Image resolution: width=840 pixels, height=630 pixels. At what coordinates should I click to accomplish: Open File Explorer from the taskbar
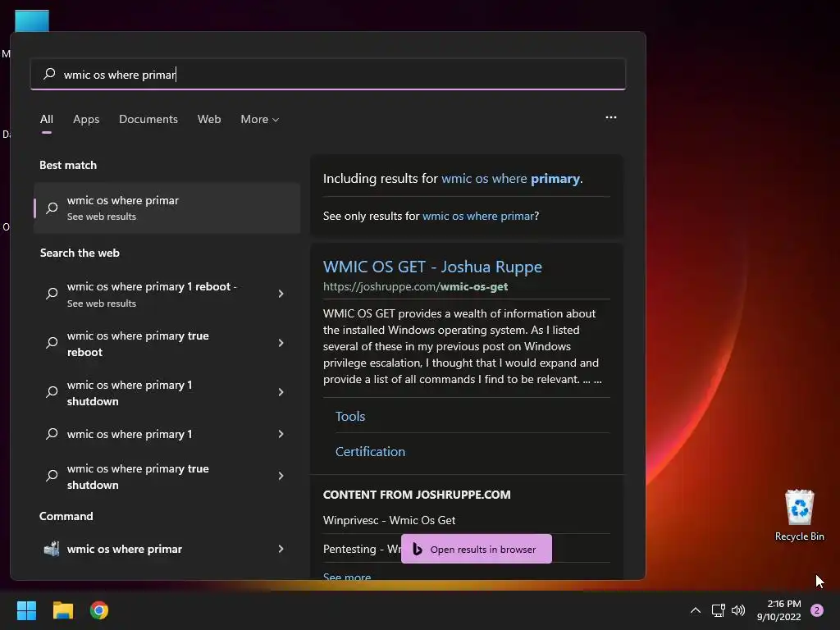pos(62,610)
